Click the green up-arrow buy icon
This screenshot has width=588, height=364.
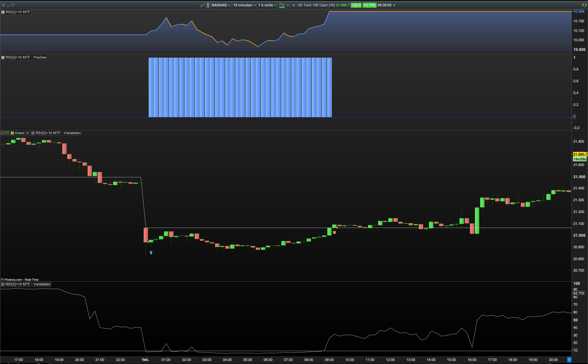pos(7,133)
